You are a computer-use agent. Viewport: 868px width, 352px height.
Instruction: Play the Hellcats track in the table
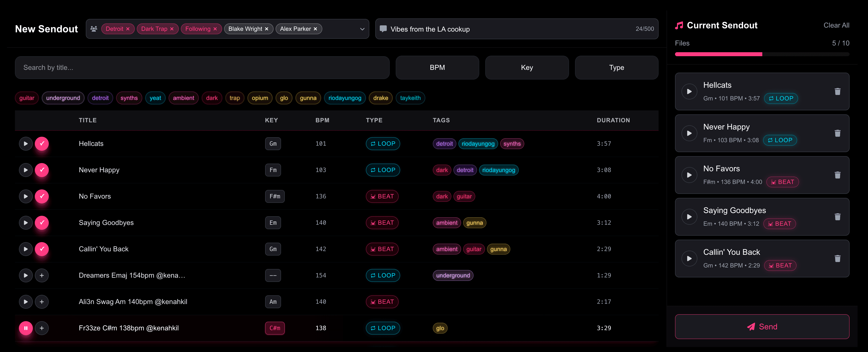tap(26, 143)
